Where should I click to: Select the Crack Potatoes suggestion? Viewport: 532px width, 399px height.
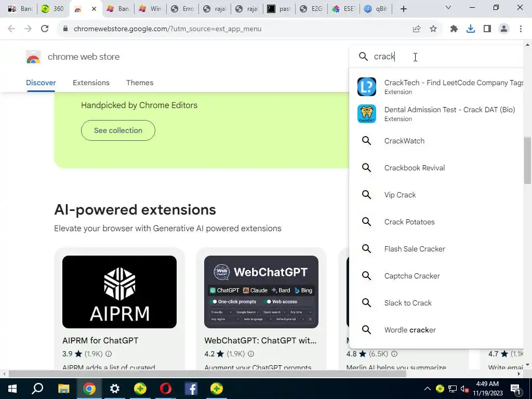pyautogui.click(x=409, y=222)
